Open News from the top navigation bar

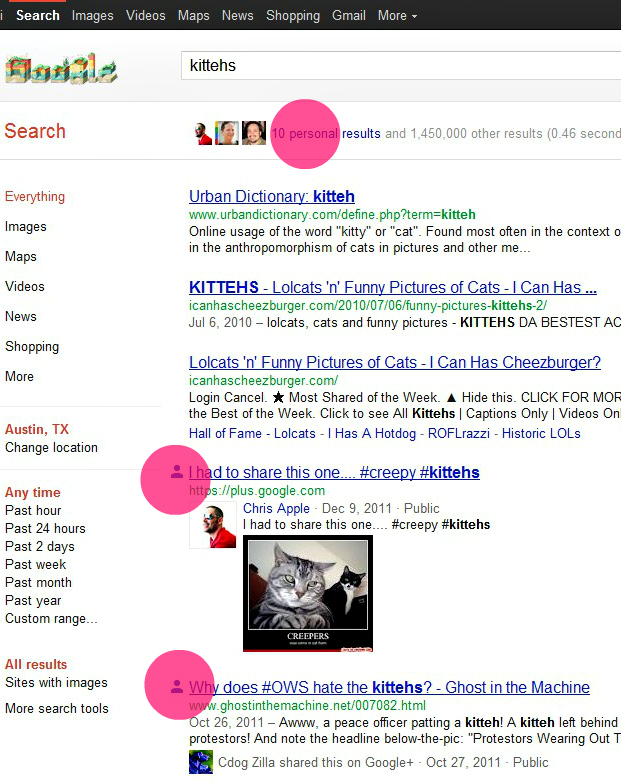coord(238,15)
